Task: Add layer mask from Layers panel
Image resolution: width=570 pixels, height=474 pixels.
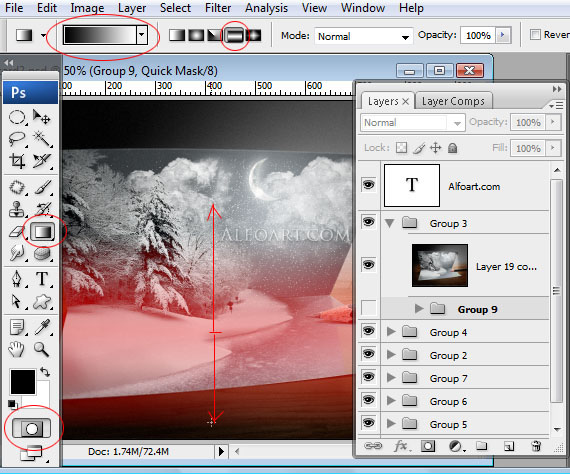Action: [428, 446]
